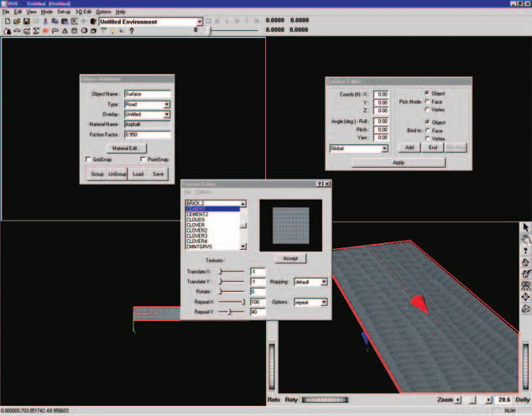This screenshot has height=416, width=532.
Task: Click the Material Edit button
Action: pyautogui.click(x=127, y=148)
